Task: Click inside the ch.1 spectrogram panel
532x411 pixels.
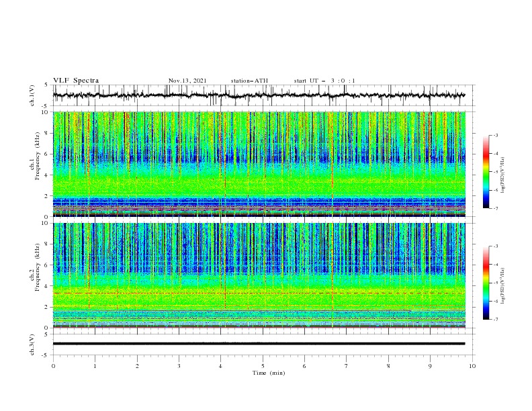Action: pyautogui.click(x=259, y=164)
